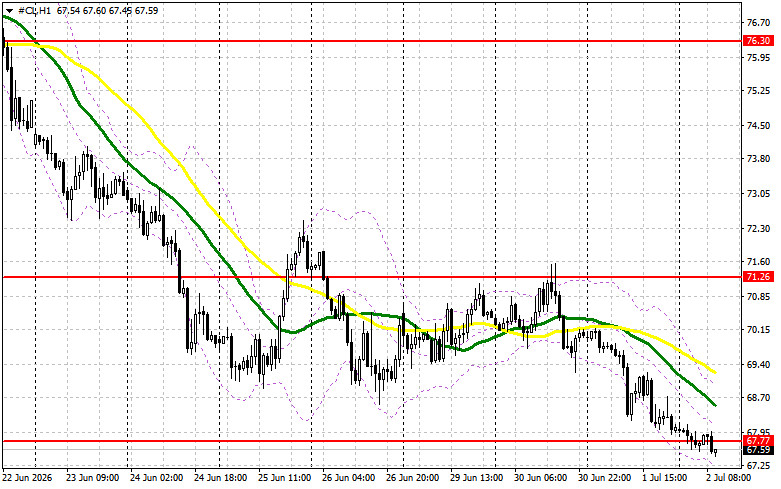This screenshot has height=489, width=781.
Task: Click the 67.25 price scale value
Action: pyautogui.click(x=759, y=466)
